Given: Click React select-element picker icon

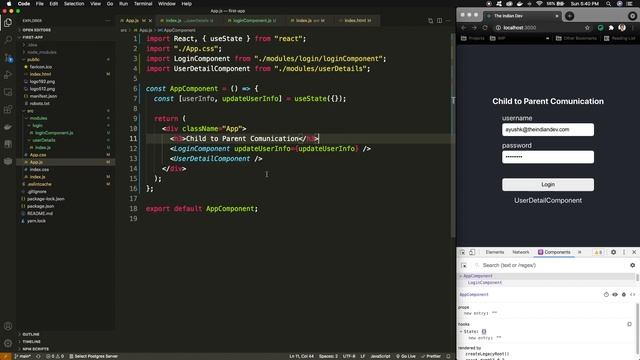Looking at the screenshot, I should coord(464,265).
